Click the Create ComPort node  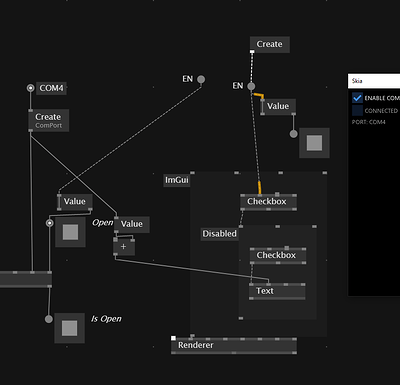click(49, 120)
